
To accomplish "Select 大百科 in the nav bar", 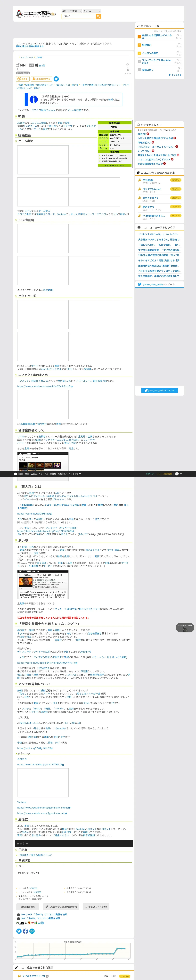I will [53, 474].
